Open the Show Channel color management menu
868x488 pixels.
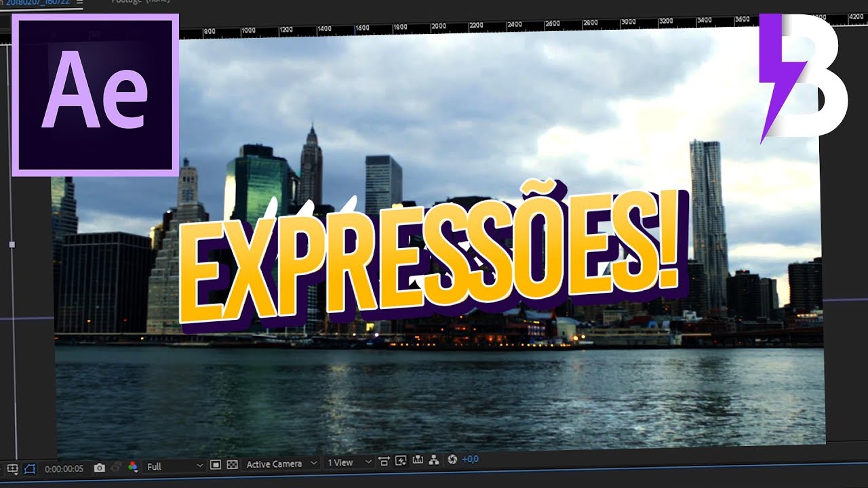(x=132, y=466)
